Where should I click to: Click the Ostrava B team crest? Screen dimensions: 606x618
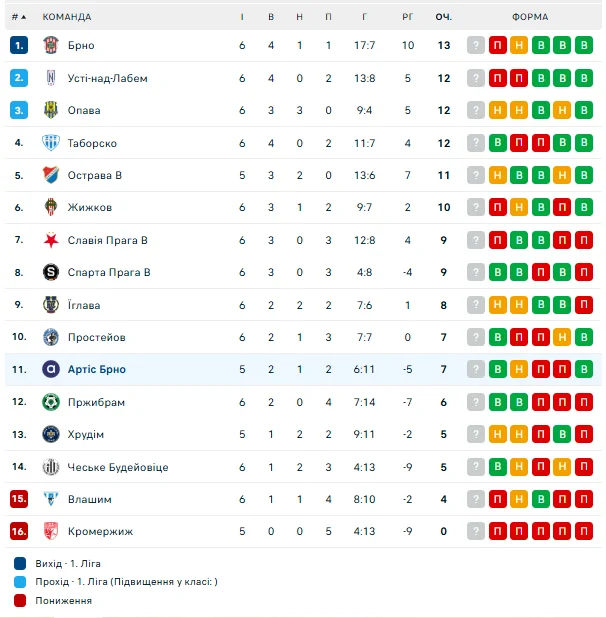pos(51,175)
